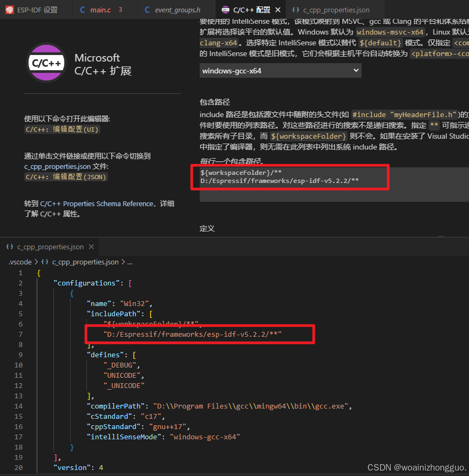The width and height of the screenshot is (469, 476).
Task: Open the C/C++ Properties Schema Reference link
Action: [97, 203]
